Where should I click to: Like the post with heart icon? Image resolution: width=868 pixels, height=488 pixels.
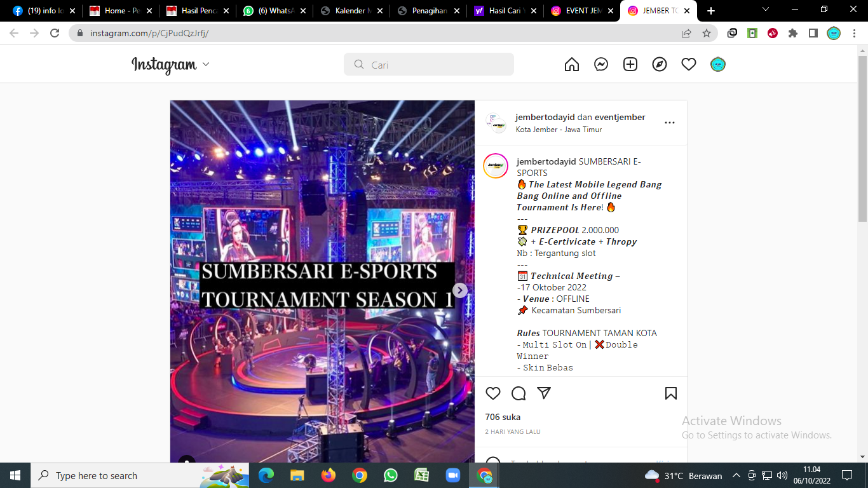tap(493, 393)
